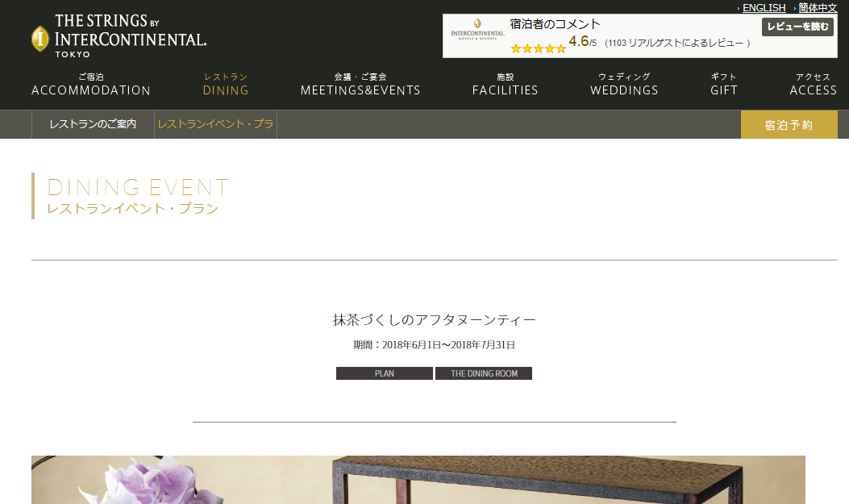Switch site language to ENGLISH
This screenshot has width=849, height=504.
(x=764, y=7)
